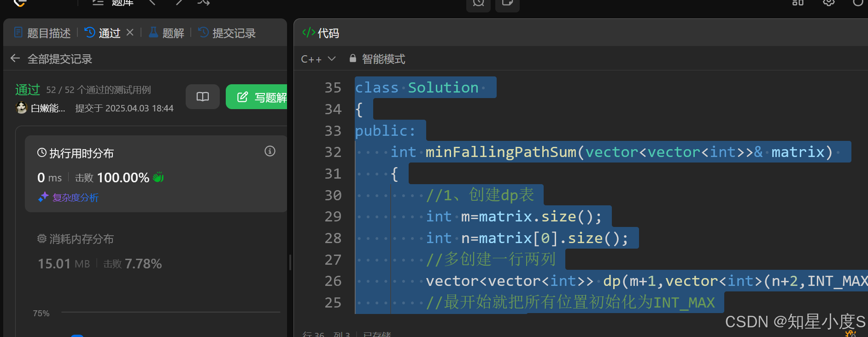
Task: Select the 执行用时分布 card
Action: click(x=156, y=174)
